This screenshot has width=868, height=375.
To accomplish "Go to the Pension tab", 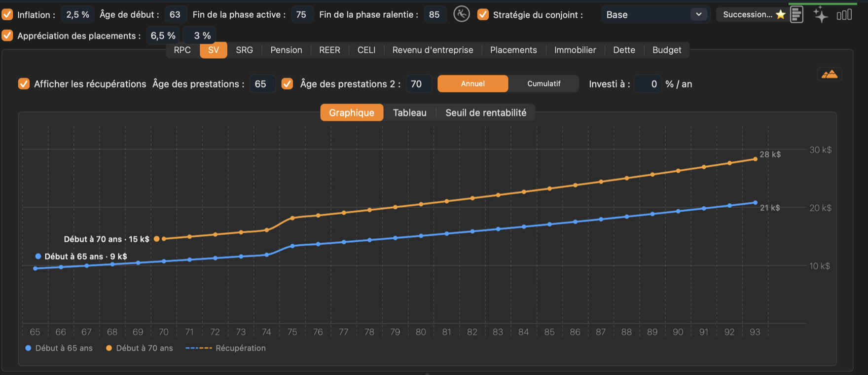I will pyautogui.click(x=287, y=50).
